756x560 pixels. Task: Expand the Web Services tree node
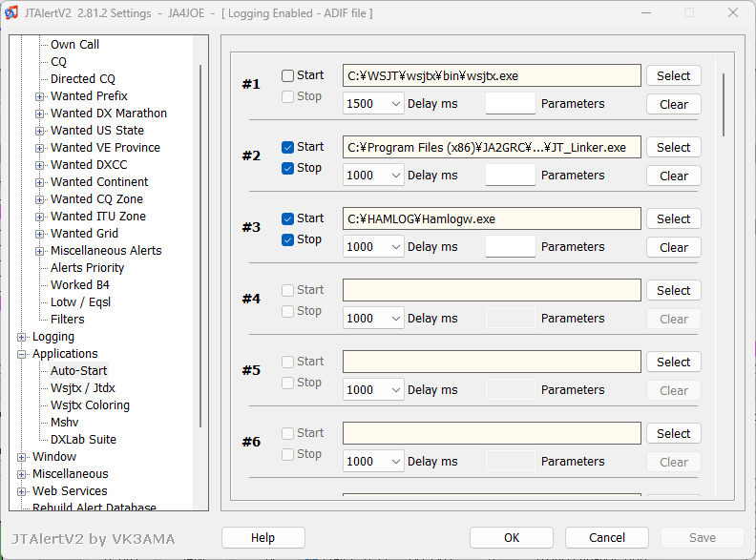coord(21,491)
